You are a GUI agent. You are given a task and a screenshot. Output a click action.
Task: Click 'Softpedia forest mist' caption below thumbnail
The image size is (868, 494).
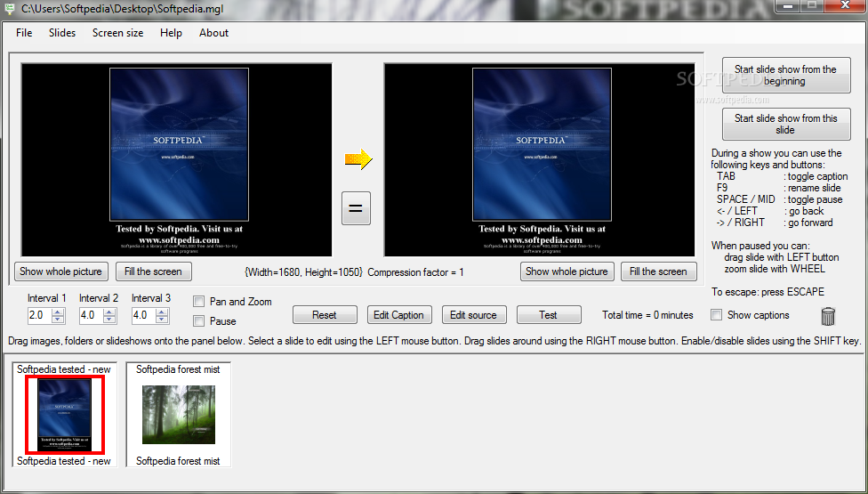coord(178,461)
